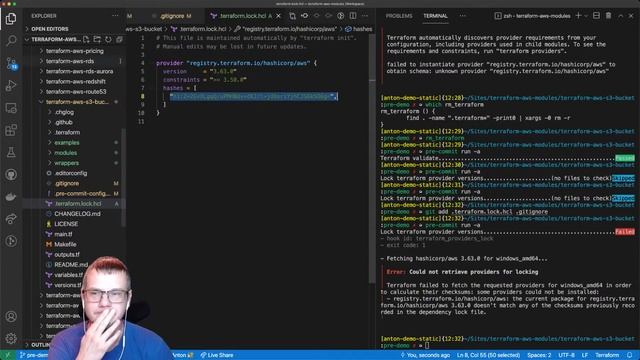The image size is (640, 360).
Task: Open Source Control view with badge
Action: click(11, 63)
